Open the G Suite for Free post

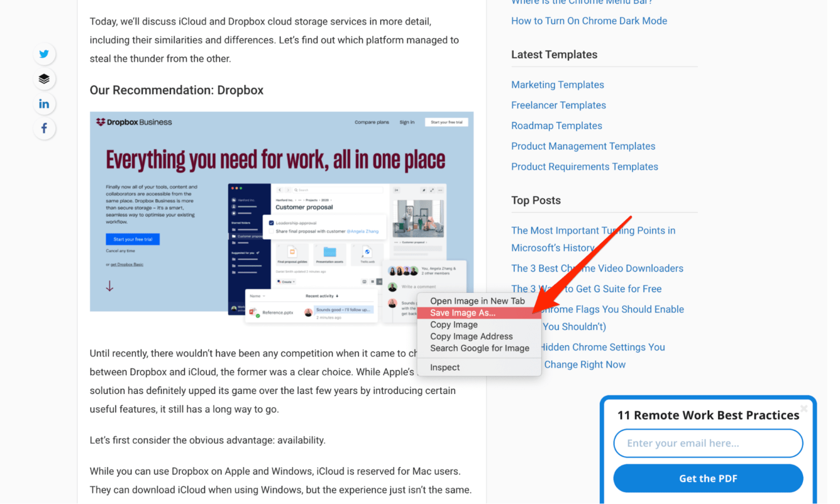click(586, 289)
